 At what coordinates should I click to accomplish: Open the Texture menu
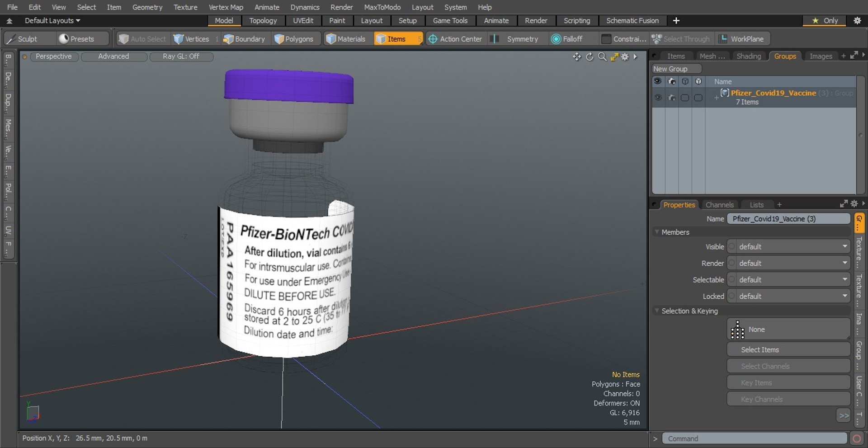click(x=185, y=7)
